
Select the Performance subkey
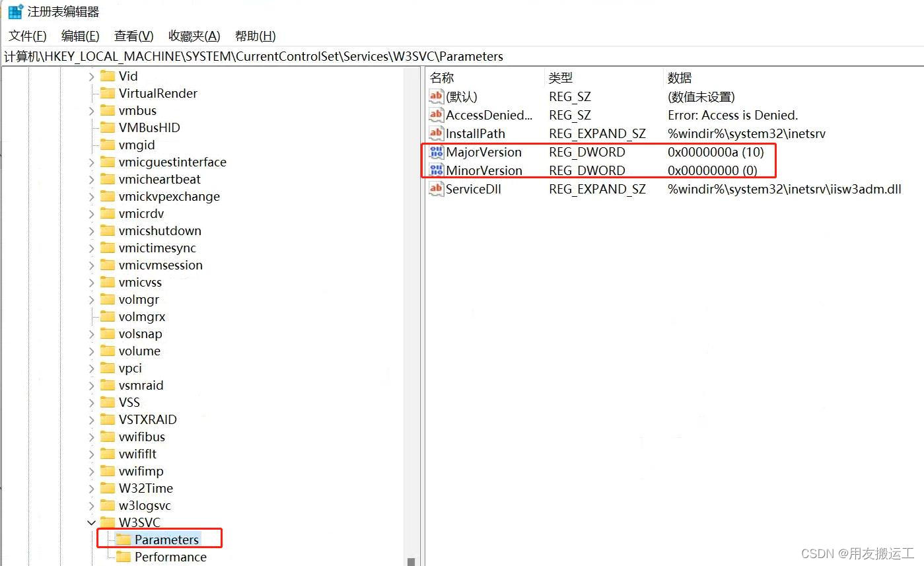[x=170, y=557]
